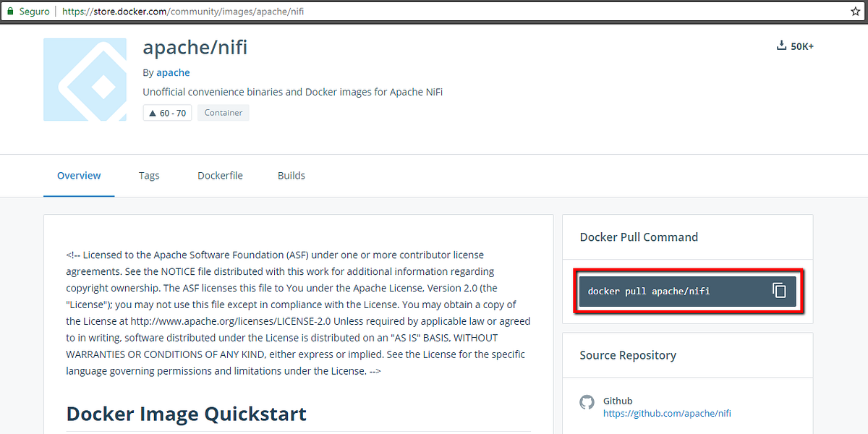The image size is (868, 434).
Task: Open the apache publisher profile link
Action: pos(173,72)
